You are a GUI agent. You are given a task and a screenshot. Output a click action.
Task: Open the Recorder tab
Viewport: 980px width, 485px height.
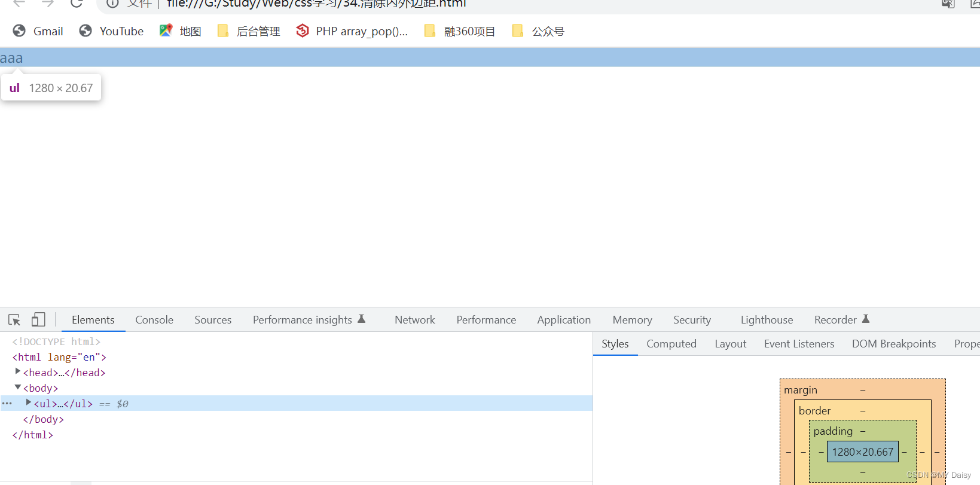coord(835,320)
